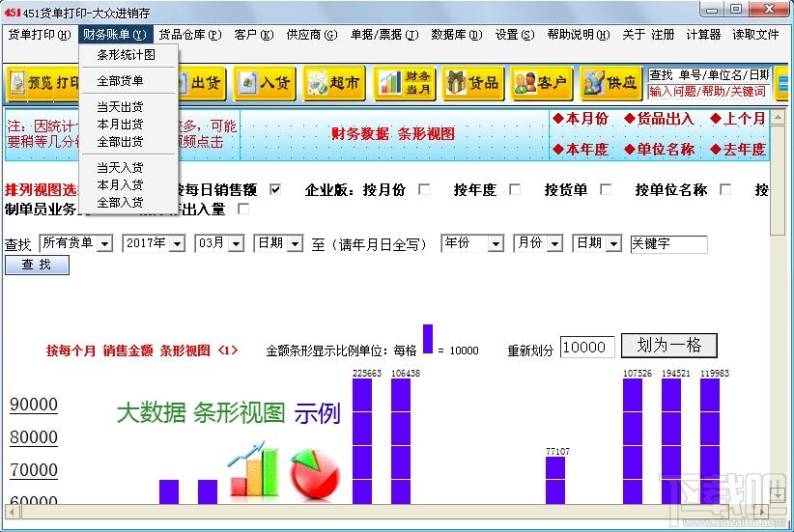This screenshot has width=794, height=532.
Task: Expand the 2017年 year dropdown
Action: (x=177, y=244)
